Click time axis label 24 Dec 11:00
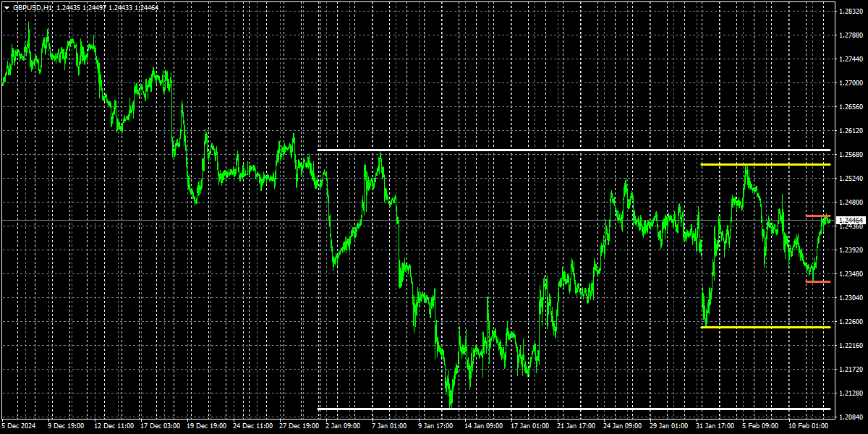 pos(253,427)
